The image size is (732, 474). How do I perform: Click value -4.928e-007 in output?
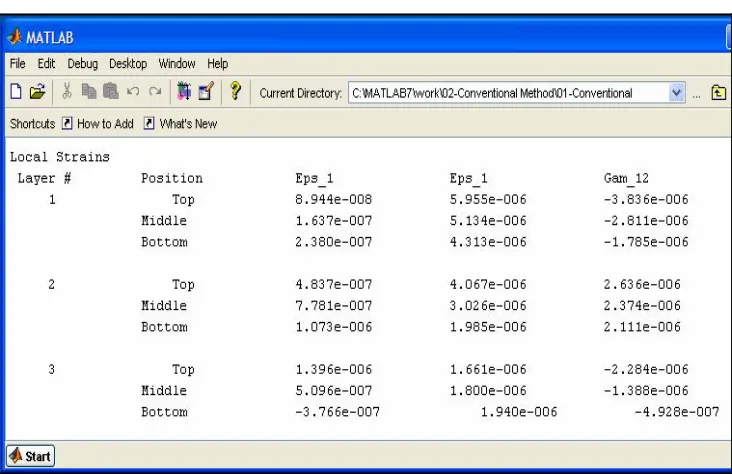pos(677,412)
